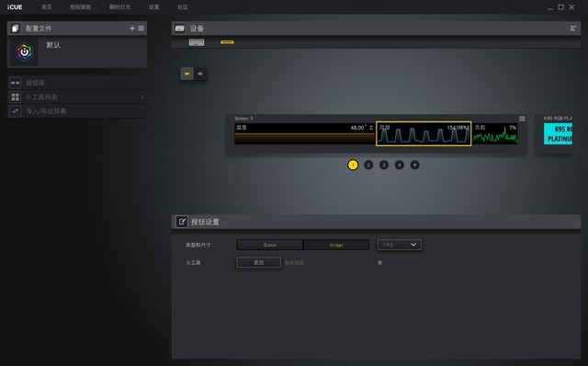Click the 设备 devices panel keyboard icon

pyautogui.click(x=180, y=29)
